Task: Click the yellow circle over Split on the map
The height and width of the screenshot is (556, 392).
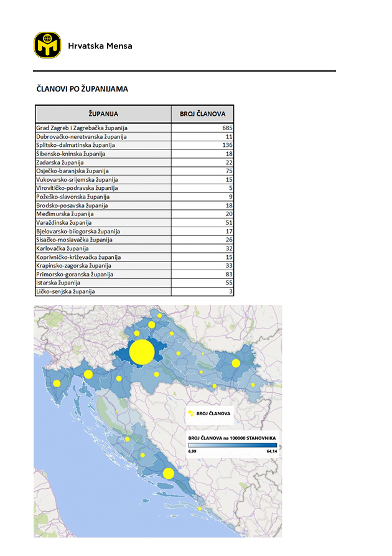Action: [168, 473]
